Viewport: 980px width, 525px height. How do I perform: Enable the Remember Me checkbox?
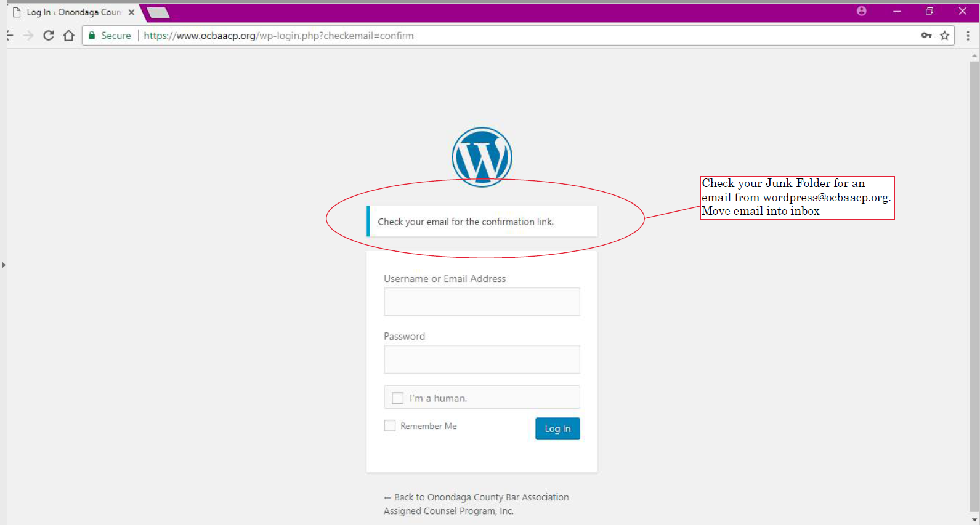coord(390,425)
